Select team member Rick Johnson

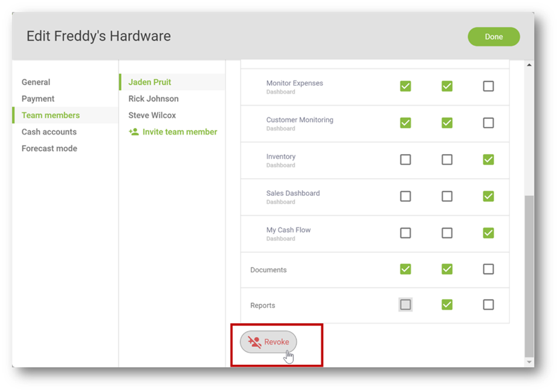153,98
